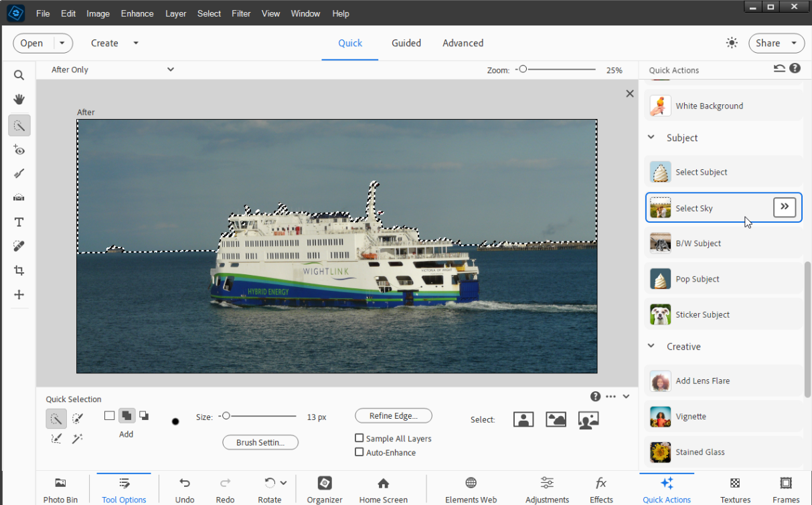Open the Organizer from the taskbar
Screen dimensions: 812x505
tap(324, 488)
